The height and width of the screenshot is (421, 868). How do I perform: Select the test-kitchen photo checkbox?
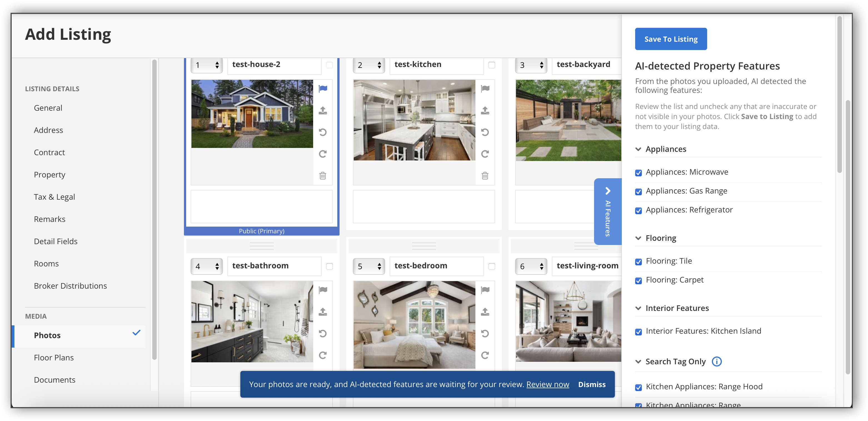(492, 65)
